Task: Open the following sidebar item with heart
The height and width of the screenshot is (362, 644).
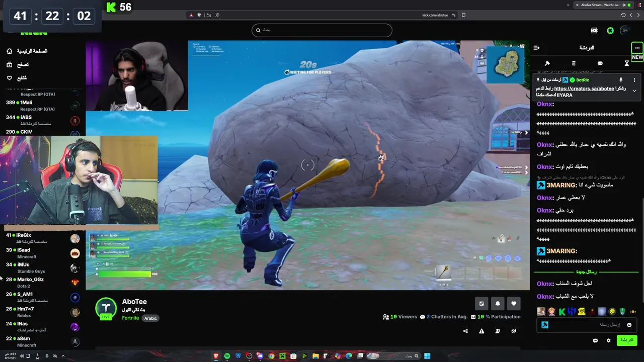Action: coord(17,78)
